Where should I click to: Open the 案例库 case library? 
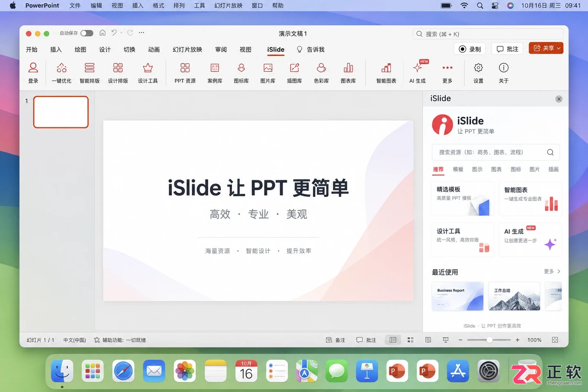215,72
